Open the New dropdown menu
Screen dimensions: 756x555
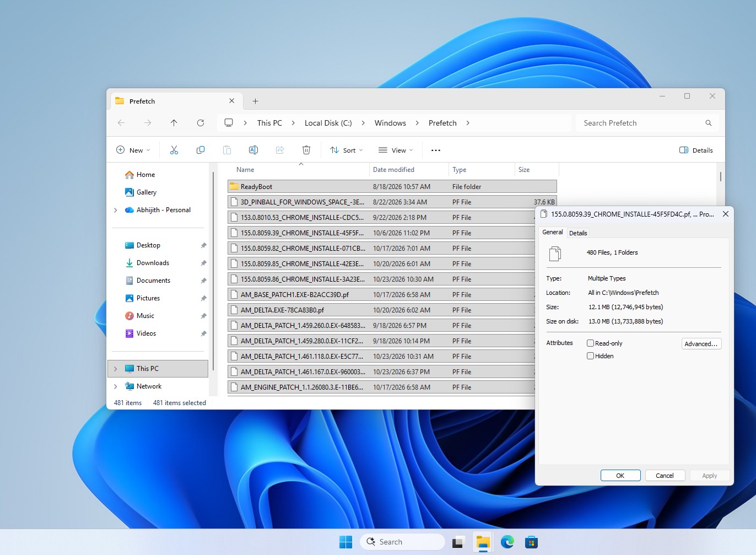[x=133, y=150]
